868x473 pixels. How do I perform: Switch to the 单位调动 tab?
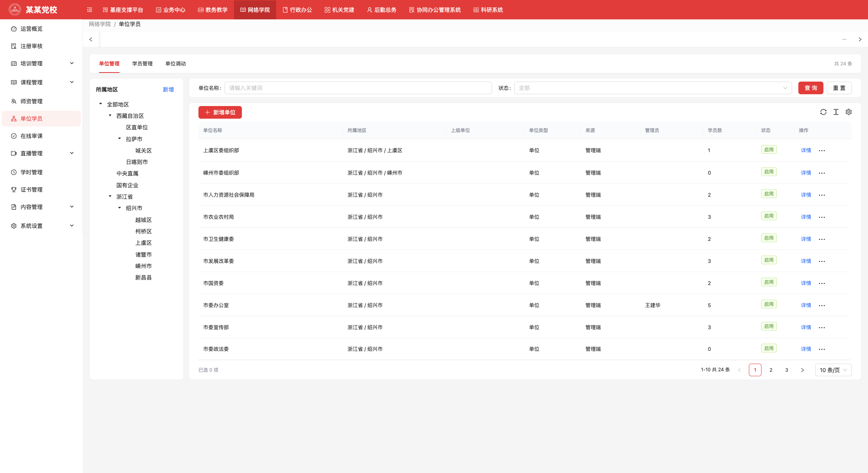point(176,64)
